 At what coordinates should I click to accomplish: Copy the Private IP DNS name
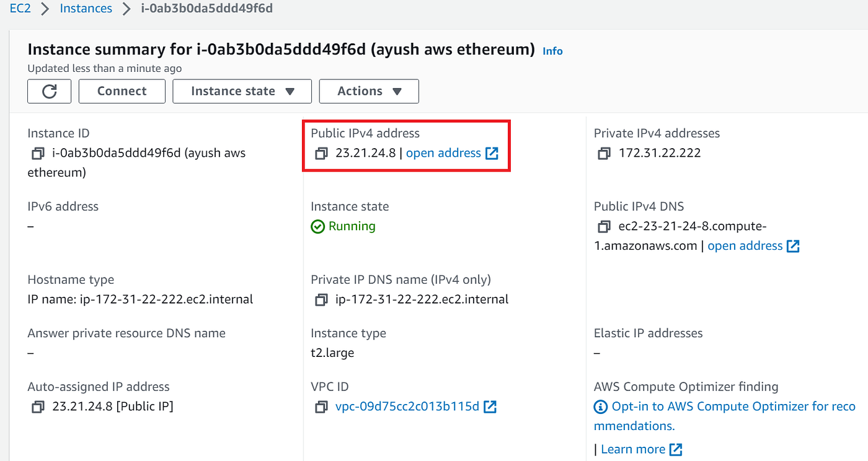tap(321, 299)
